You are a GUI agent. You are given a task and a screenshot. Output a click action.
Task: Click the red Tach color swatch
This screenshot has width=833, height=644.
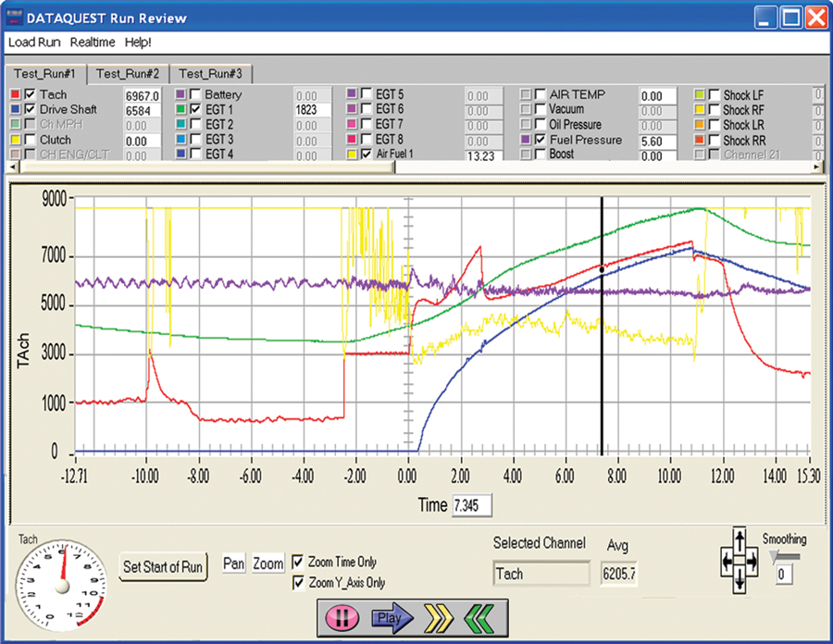point(16,94)
